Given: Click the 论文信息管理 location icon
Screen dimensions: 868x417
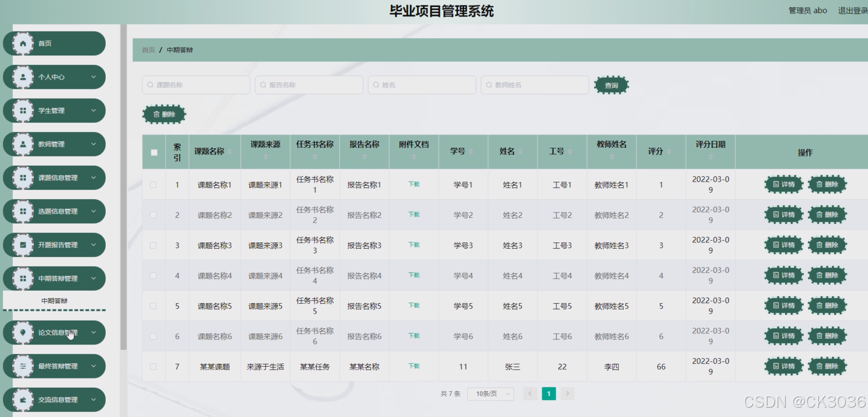Looking at the screenshot, I should click(x=23, y=332).
